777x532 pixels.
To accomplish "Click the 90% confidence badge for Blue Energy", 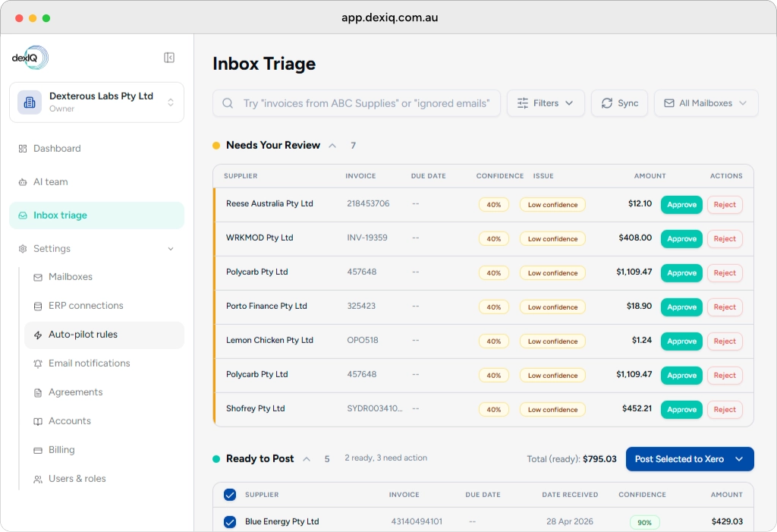I will (x=645, y=522).
